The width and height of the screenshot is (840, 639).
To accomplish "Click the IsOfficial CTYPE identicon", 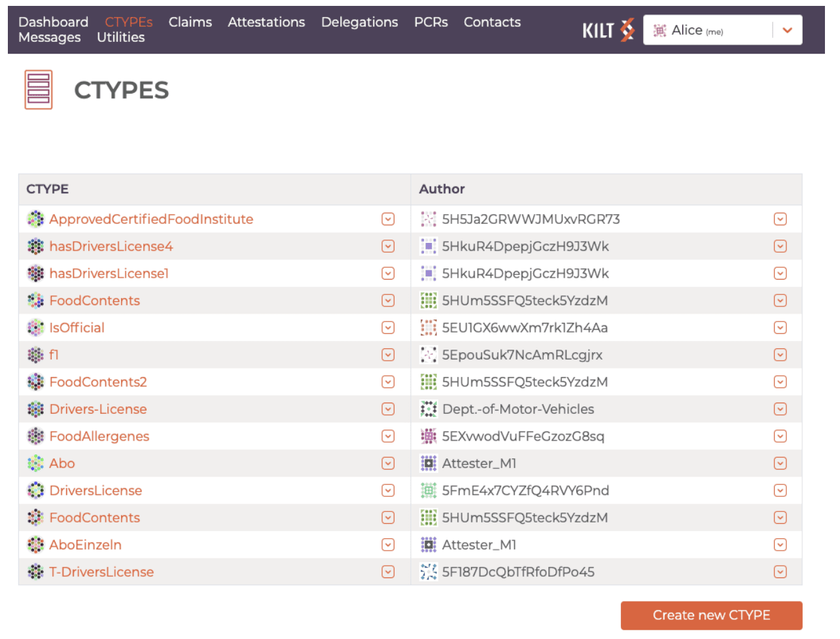I will [x=35, y=328].
